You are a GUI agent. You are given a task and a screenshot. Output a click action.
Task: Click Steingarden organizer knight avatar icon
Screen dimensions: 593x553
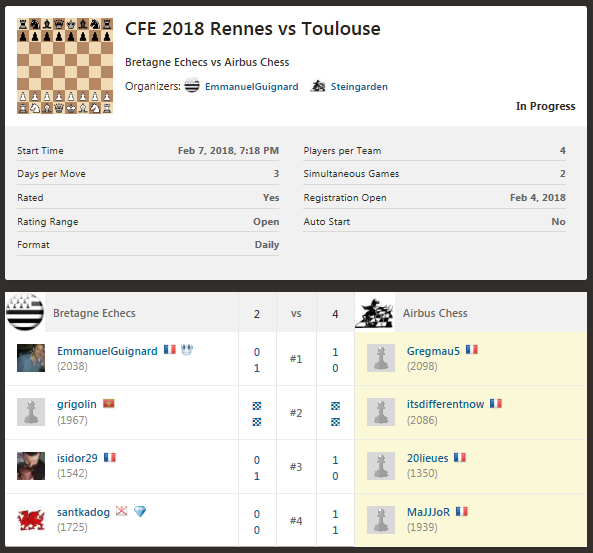(318, 86)
